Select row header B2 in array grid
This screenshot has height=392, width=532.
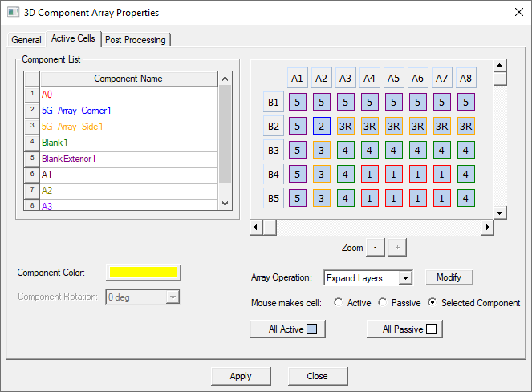point(274,126)
